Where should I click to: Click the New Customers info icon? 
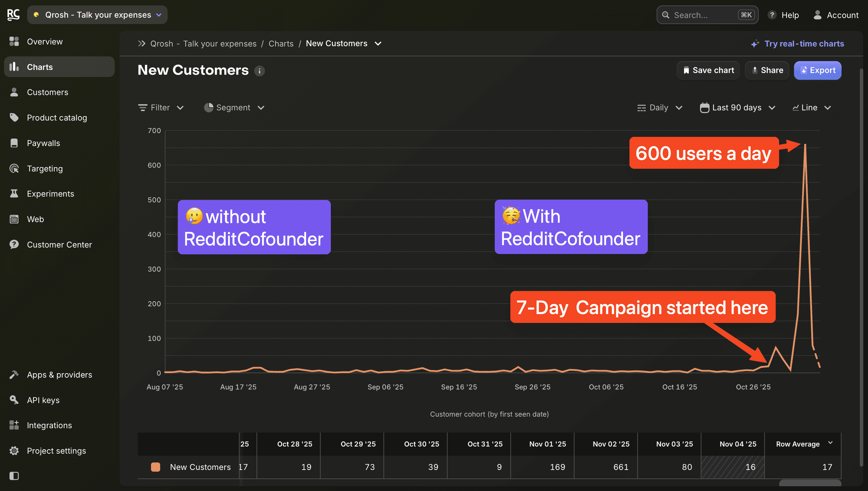[x=260, y=71]
